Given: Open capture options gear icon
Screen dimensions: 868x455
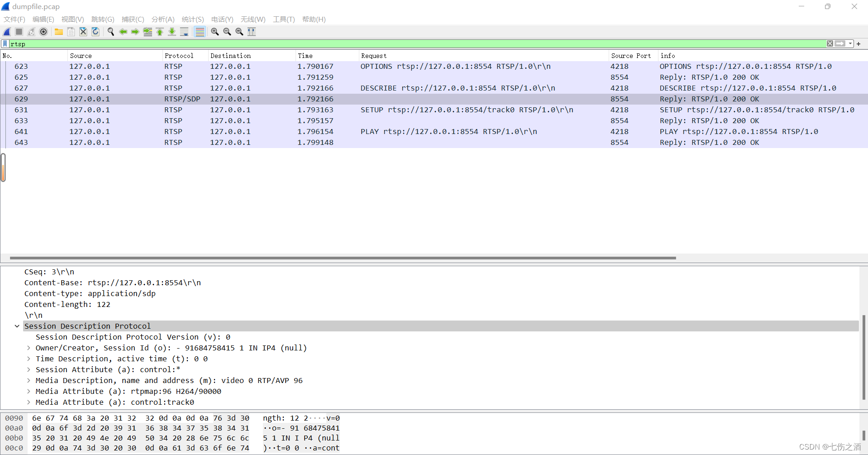Looking at the screenshot, I should click(x=43, y=32).
